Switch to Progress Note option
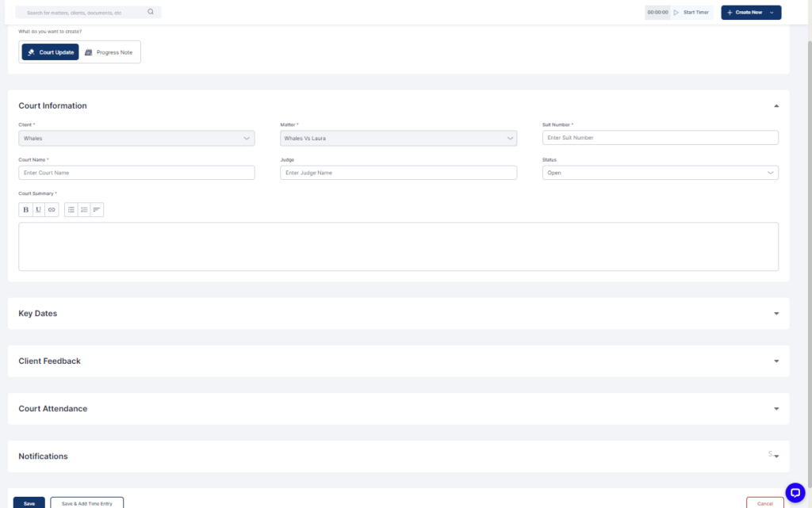The width and height of the screenshot is (812, 508). click(109, 52)
